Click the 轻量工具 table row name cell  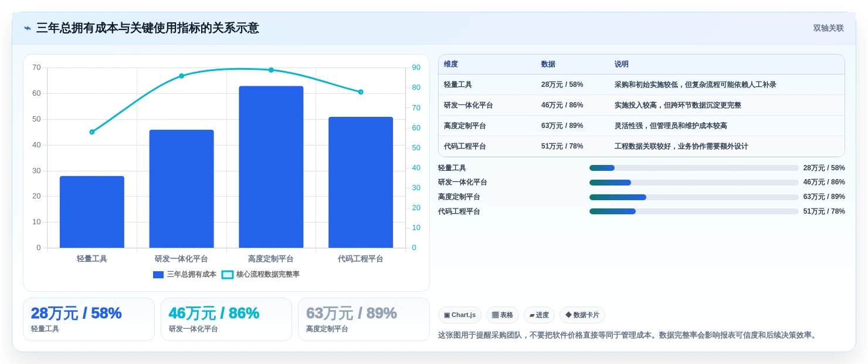458,85
